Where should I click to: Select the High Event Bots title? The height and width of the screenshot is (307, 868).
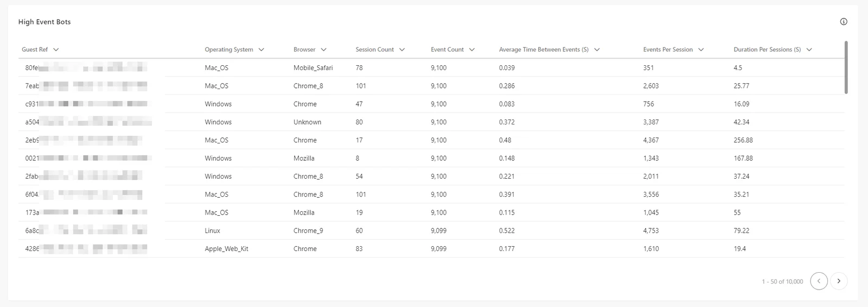pos(44,22)
